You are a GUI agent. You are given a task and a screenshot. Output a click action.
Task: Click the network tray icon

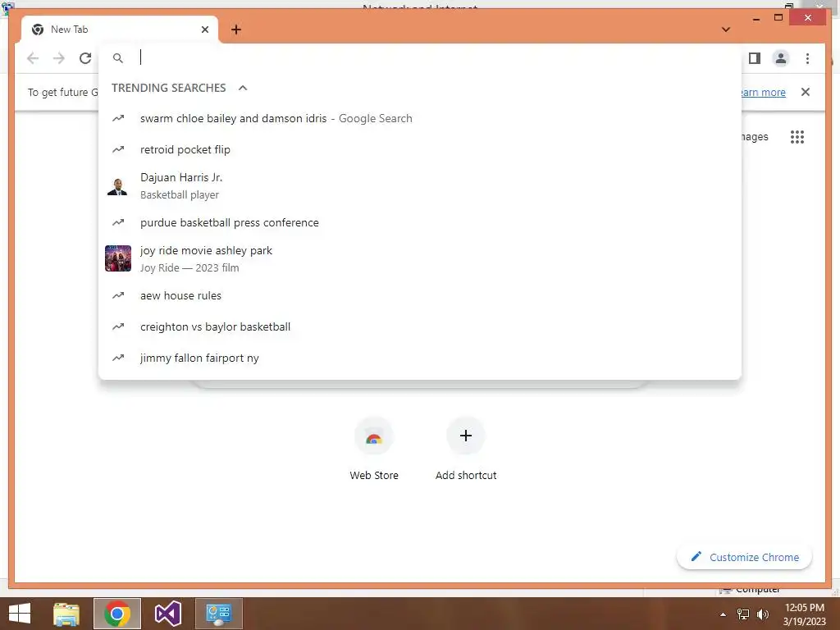743,614
